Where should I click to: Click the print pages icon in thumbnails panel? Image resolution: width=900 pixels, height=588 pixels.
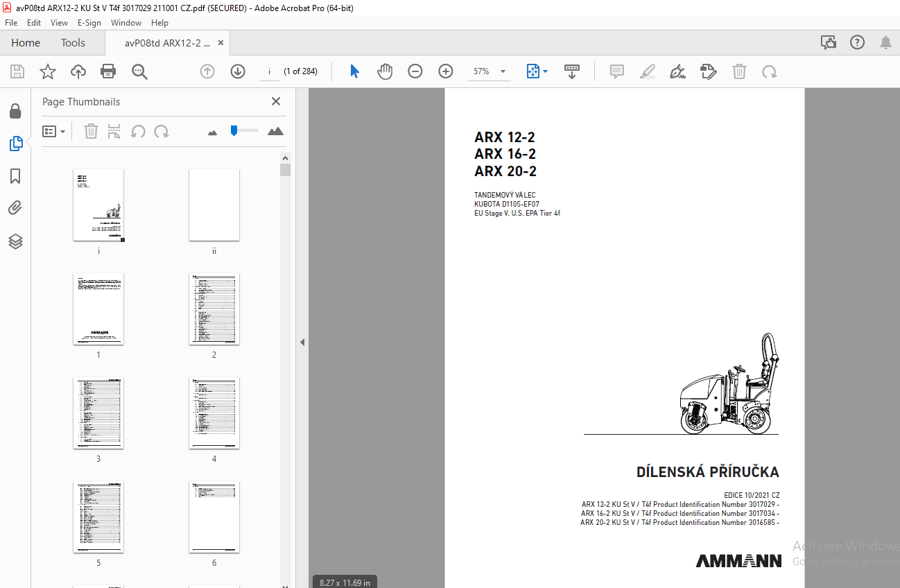point(114,131)
